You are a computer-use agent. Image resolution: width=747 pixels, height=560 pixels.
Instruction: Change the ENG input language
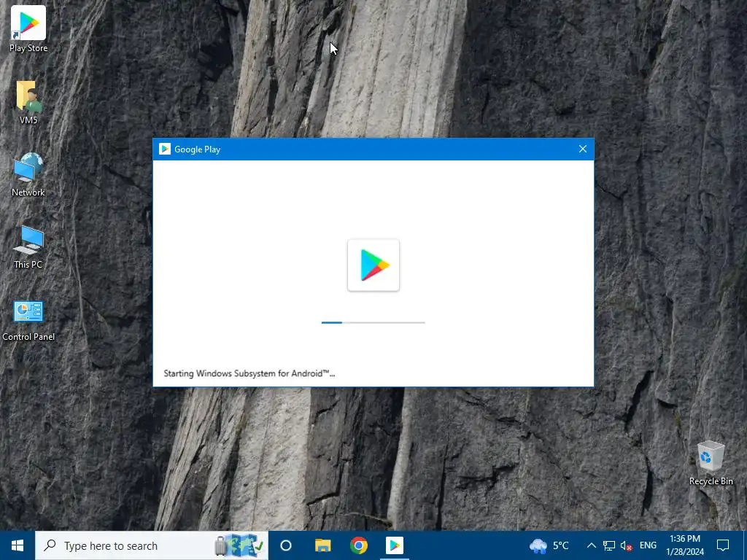[x=648, y=545]
